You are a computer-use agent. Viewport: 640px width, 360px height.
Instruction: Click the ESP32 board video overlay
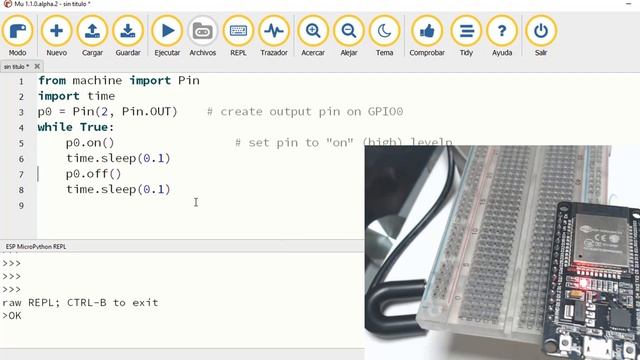click(x=502, y=252)
